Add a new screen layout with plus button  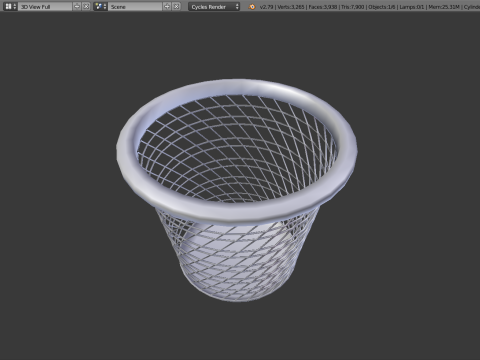(77, 6)
